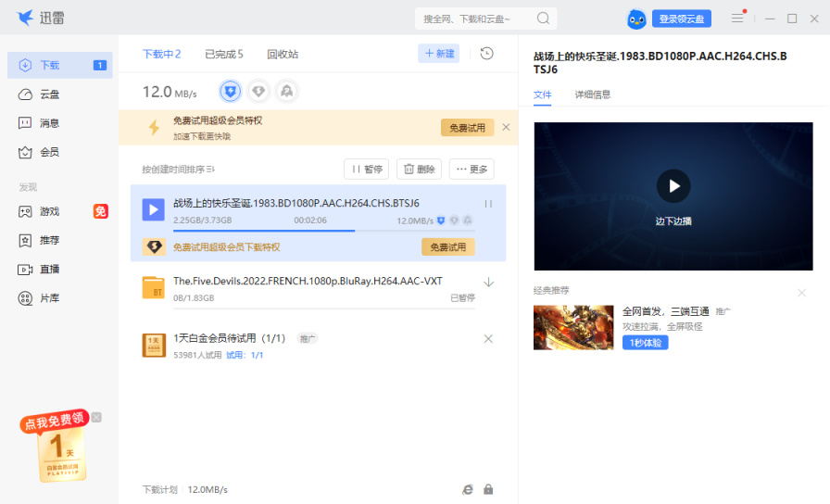Click progress bar of The.Five.Devils task
This screenshot has width=830, height=504.
(x=324, y=309)
